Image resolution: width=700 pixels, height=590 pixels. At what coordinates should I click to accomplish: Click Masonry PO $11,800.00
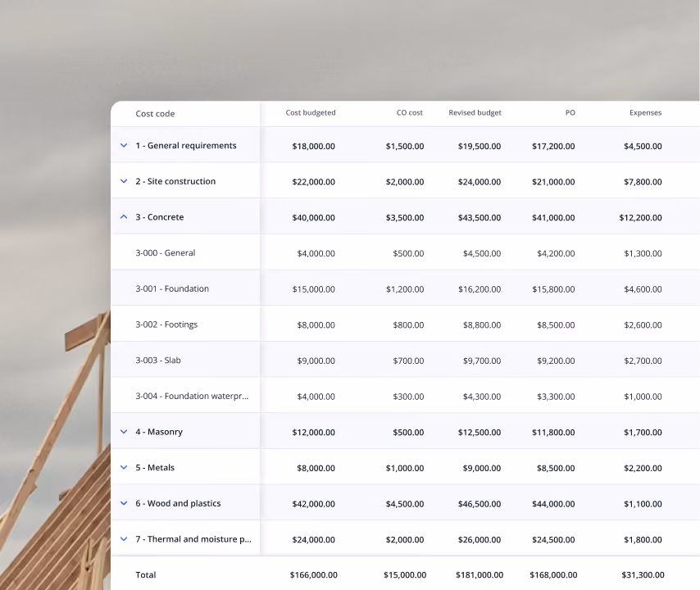pos(553,432)
